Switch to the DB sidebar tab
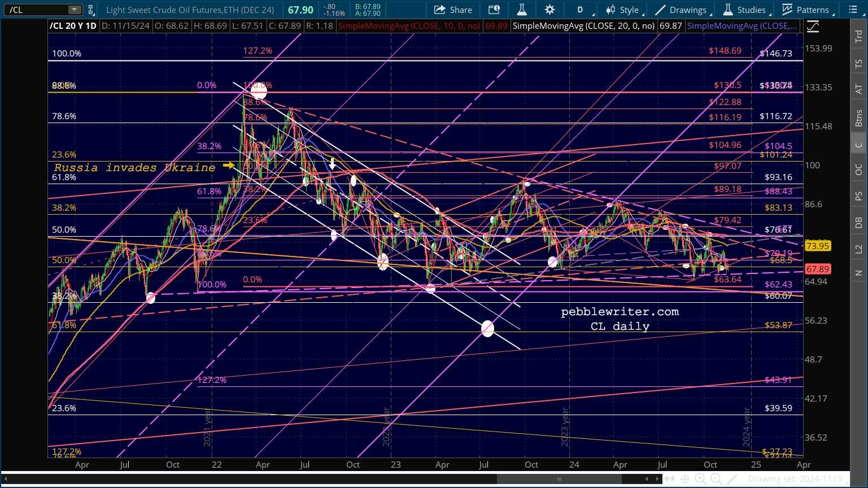Viewport: 868px width, 488px height. (x=858, y=223)
